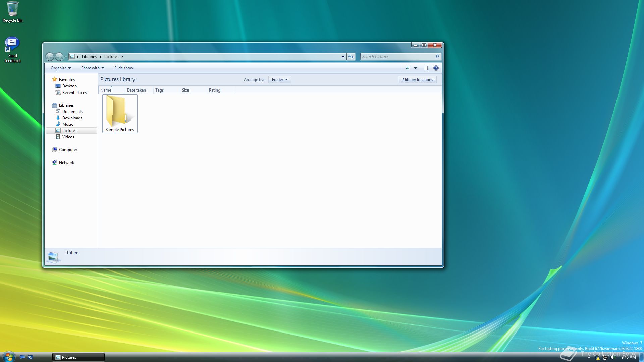Open the Documents library
Image resolution: width=644 pixels, height=362 pixels.
pyautogui.click(x=72, y=112)
